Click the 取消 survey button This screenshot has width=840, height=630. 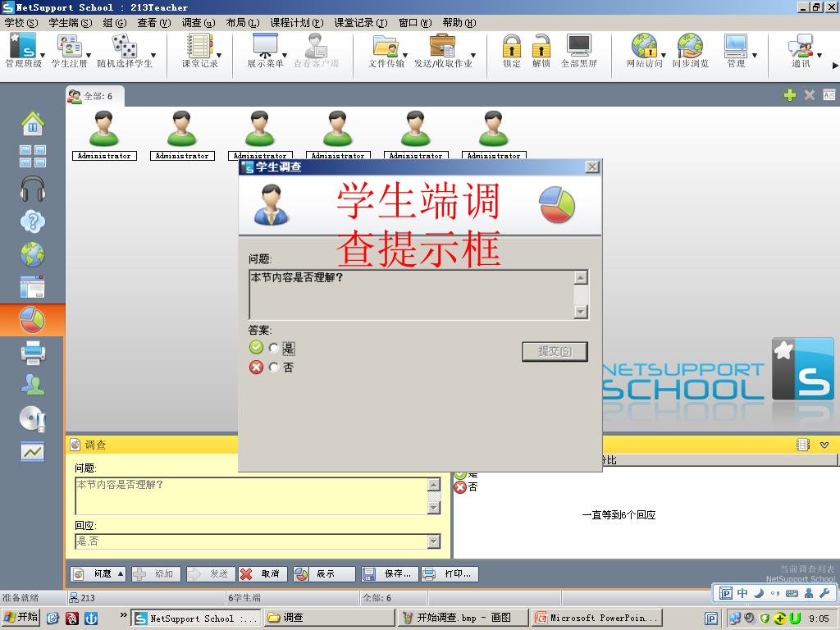coord(263,573)
